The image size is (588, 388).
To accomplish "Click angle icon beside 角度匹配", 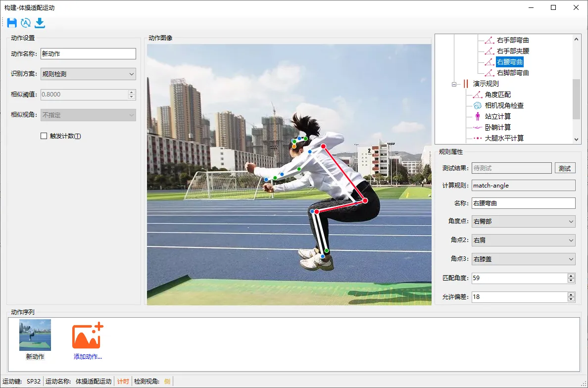I will (x=477, y=95).
